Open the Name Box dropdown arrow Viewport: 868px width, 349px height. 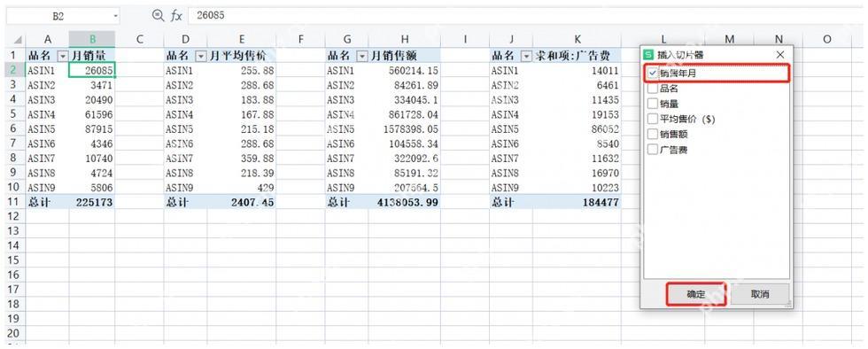(x=116, y=16)
